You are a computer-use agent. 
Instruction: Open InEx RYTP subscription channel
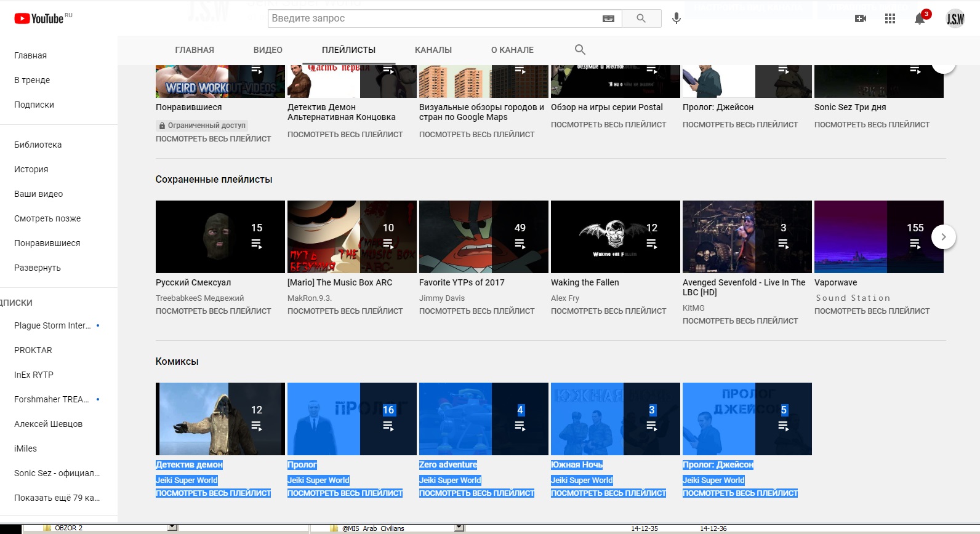coord(34,375)
